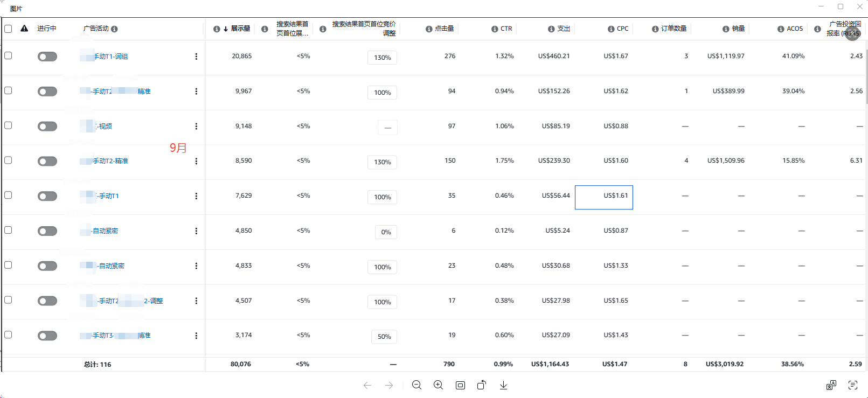The width and height of the screenshot is (868, 398).
Task: Open three-dot menu for 自动紧密 row with 4,850 impressions
Action: pos(196,231)
